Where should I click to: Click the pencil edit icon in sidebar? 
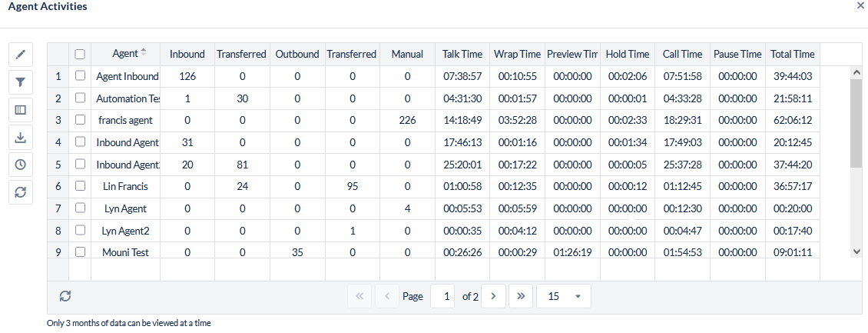(21, 55)
